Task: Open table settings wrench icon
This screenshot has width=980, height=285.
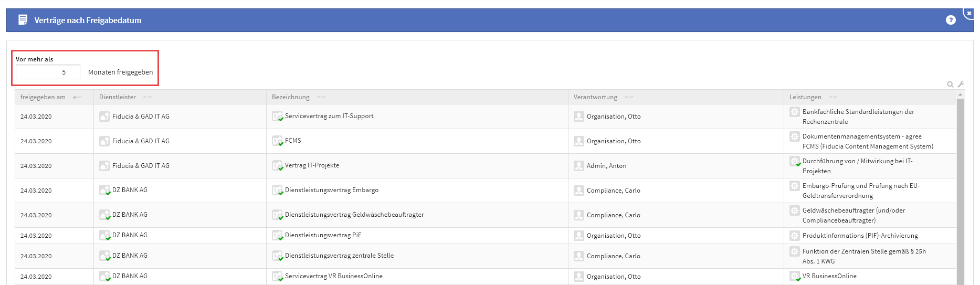Action: coord(961,85)
